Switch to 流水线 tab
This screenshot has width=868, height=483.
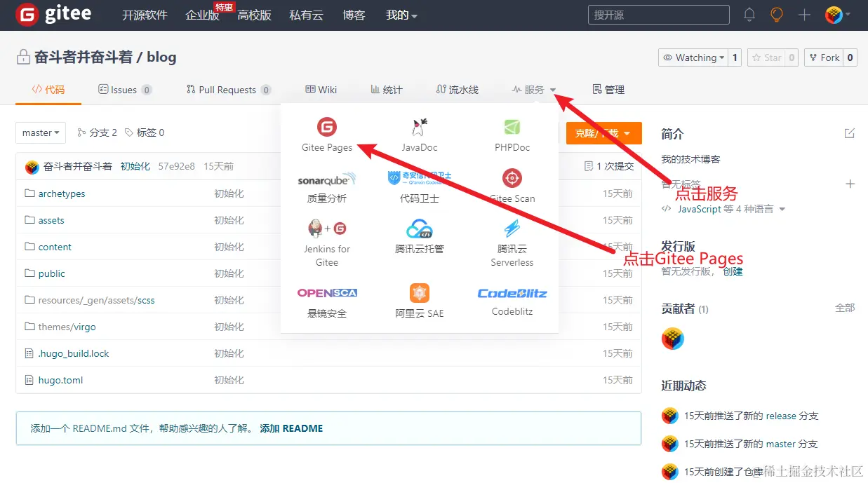point(458,90)
